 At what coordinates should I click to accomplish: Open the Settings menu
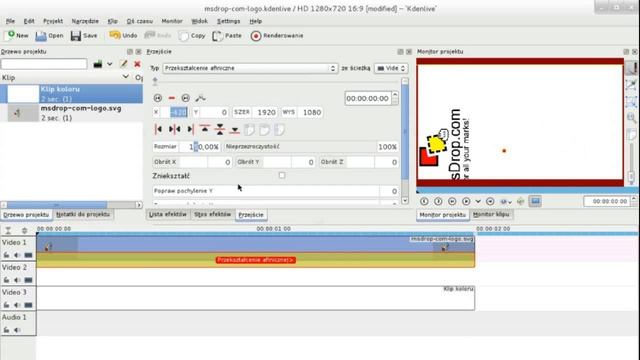click(228, 21)
